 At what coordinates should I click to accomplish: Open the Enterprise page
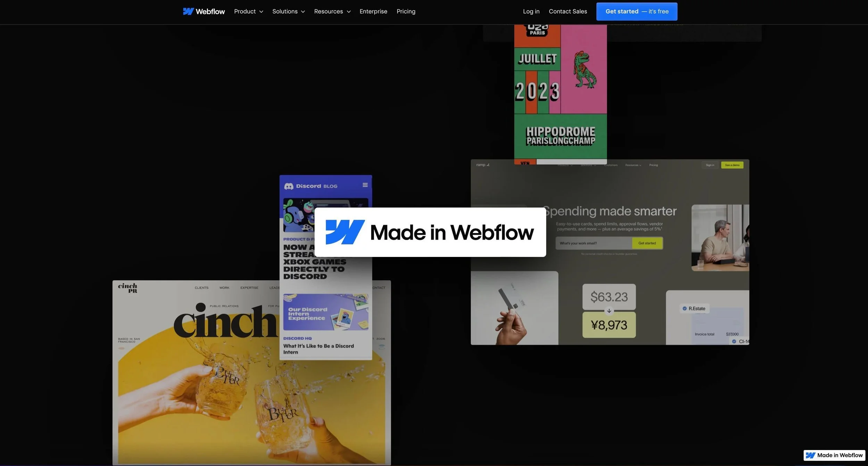pyautogui.click(x=373, y=11)
